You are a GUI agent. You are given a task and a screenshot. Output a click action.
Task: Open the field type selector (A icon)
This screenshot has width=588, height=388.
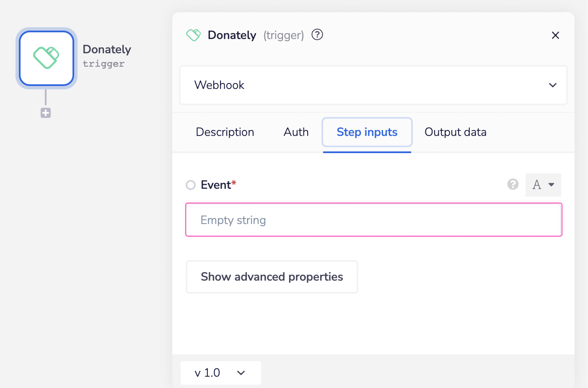pyautogui.click(x=543, y=185)
